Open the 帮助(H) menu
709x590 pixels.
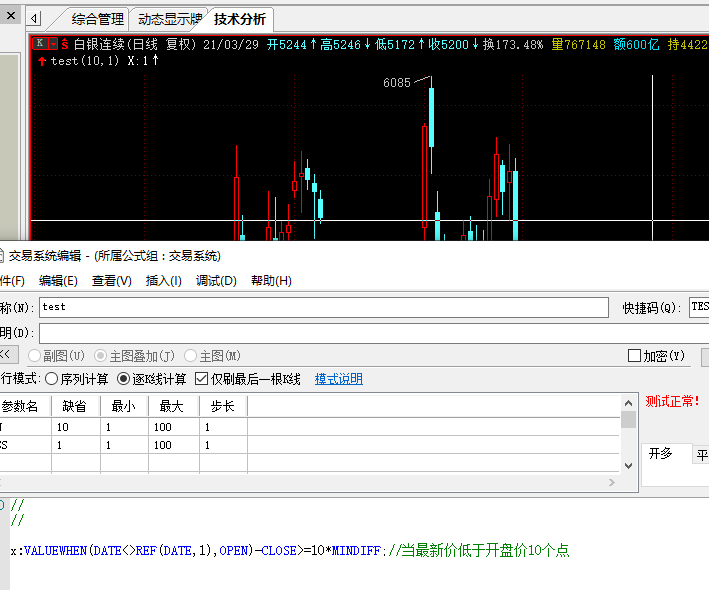click(x=271, y=281)
